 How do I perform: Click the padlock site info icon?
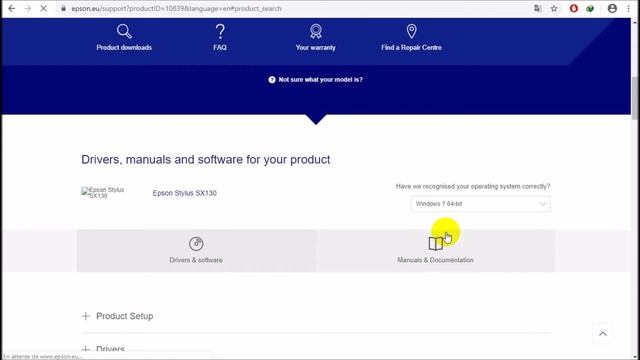pyautogui.click(x=63, y=8)
